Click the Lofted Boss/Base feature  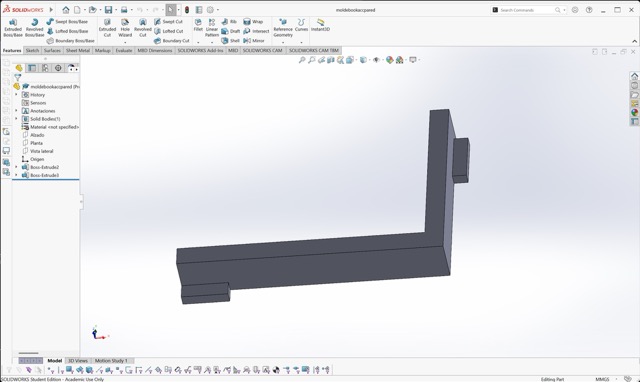coord(67,31)
